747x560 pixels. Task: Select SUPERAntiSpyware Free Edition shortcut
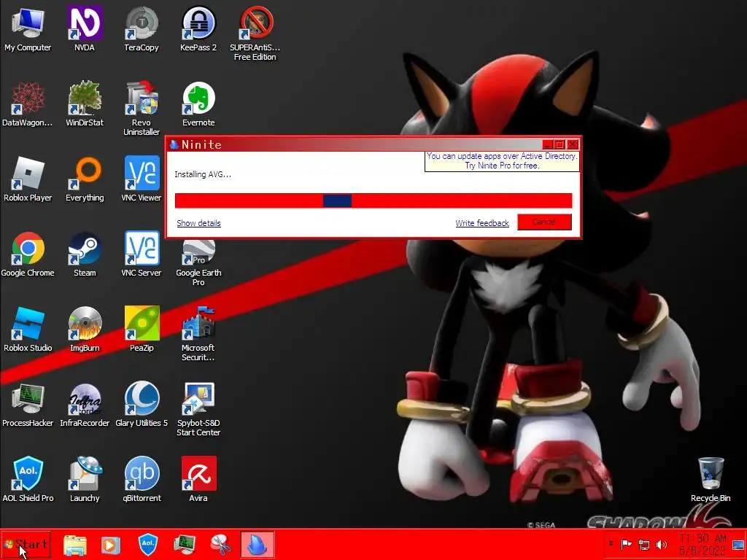tap(255, 34)
